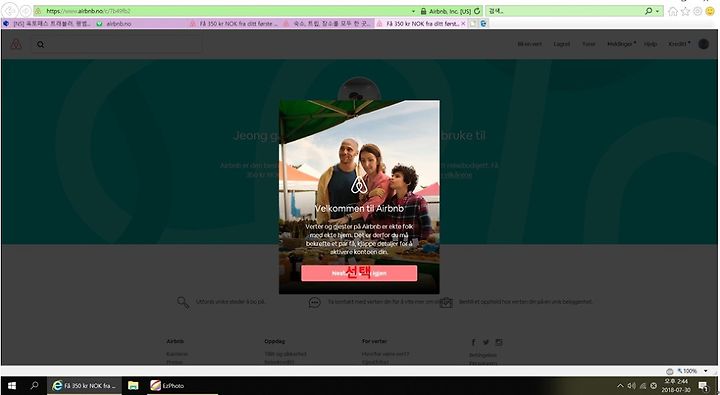This screenshot has height=395, width=720.
Task: Click the search magnifier icon in search box
Action: click(x=648, y=11)
